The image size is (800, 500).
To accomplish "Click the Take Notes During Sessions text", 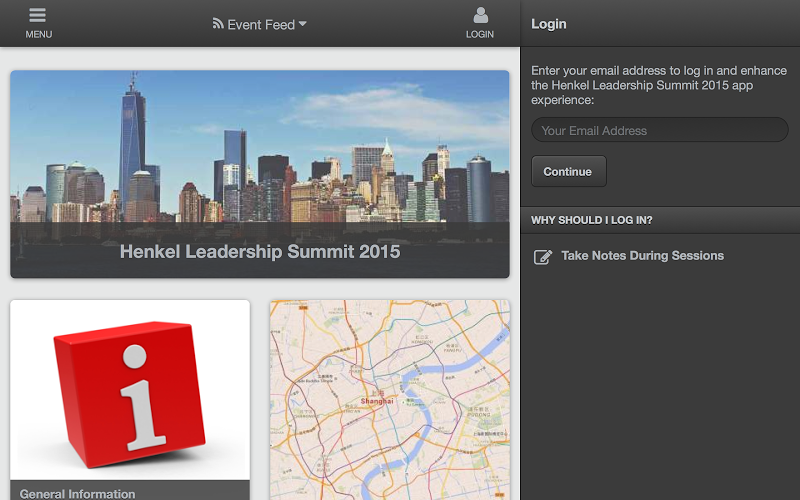I will [x=642, y=256].
